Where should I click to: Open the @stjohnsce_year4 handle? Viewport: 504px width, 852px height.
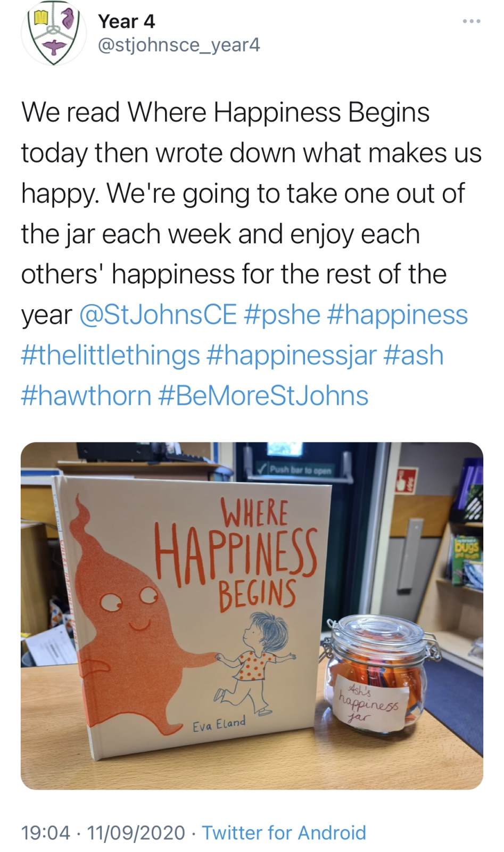coord(179,45)
